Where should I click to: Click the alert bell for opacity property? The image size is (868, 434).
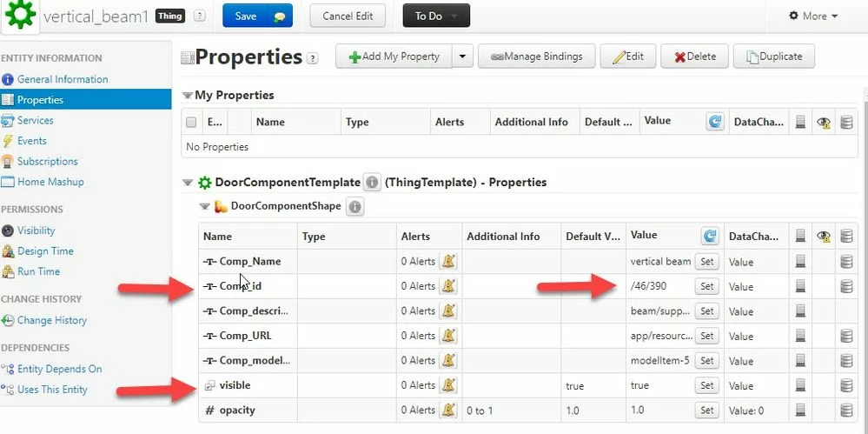tap(448, 411)
